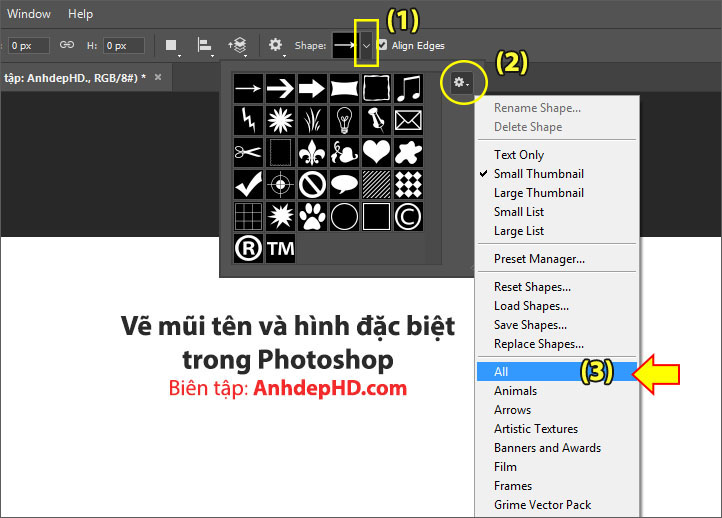Image resolution: width=722 pixels, height=518 pixels.
Task: Toggle the Align Edges checkbox
Action: (x=382, y=45)
